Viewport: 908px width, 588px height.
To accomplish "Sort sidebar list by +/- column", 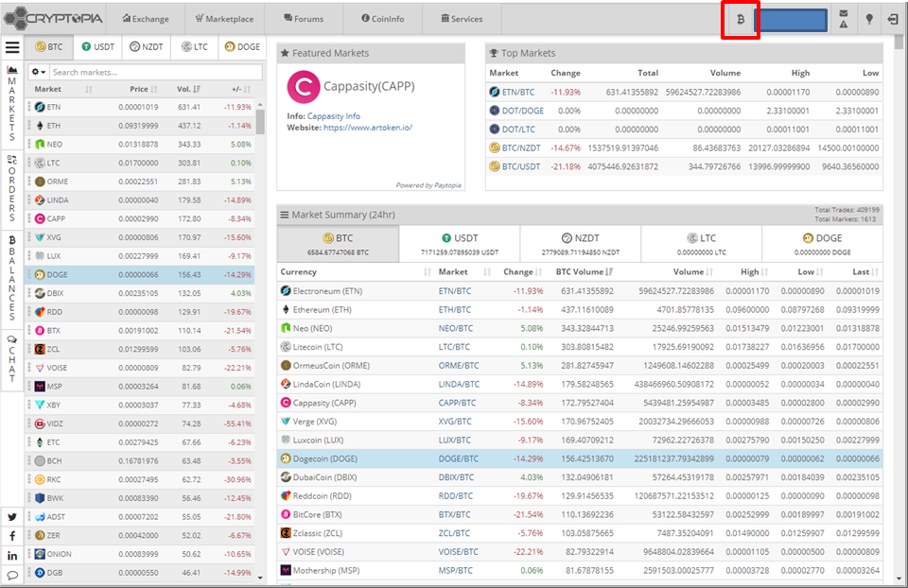I will tap(241, 89).
